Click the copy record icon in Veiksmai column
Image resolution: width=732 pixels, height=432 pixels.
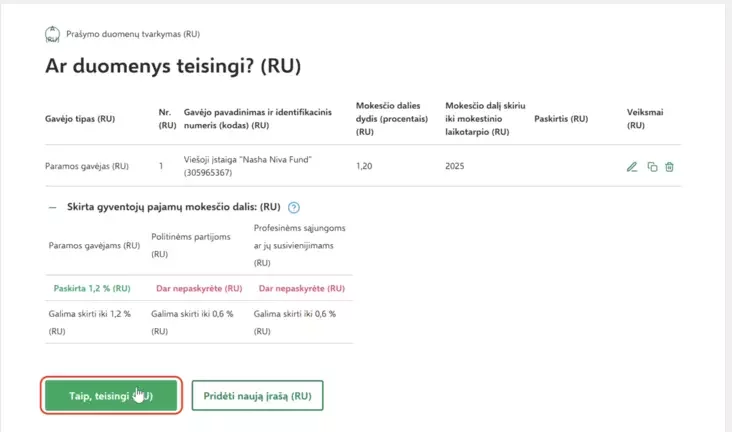pyautogui.click(x=652, y=167)
